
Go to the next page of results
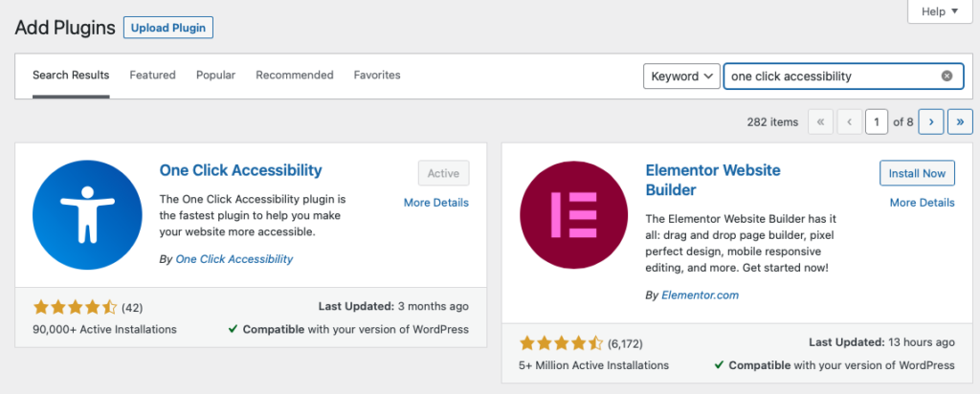click(931, 122)
